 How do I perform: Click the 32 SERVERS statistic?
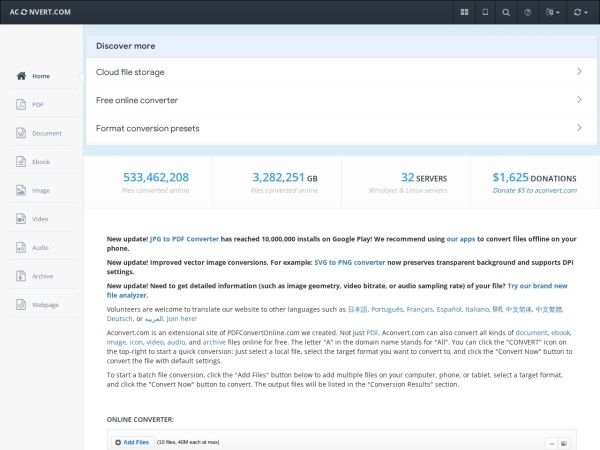click(424, 178)
